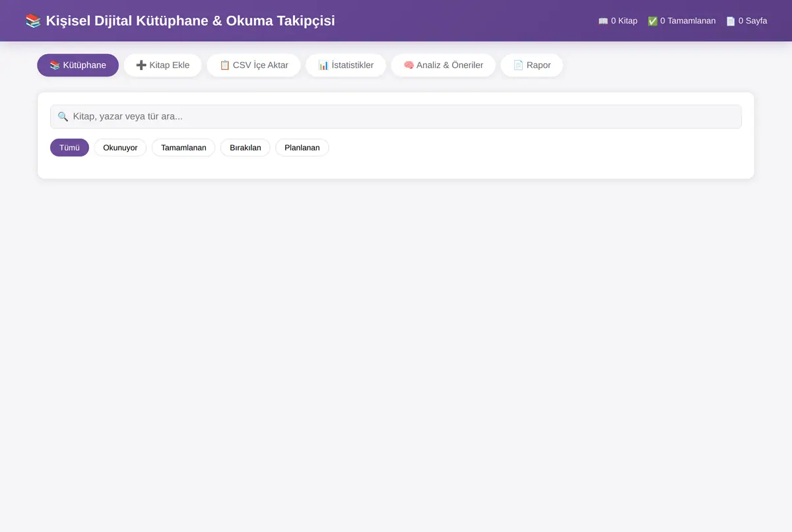Image resolution: width=792 pixels, height=532 pixels.
Task: Click the '0 Kitap' header counter
Action: click(x=618, y=21)
